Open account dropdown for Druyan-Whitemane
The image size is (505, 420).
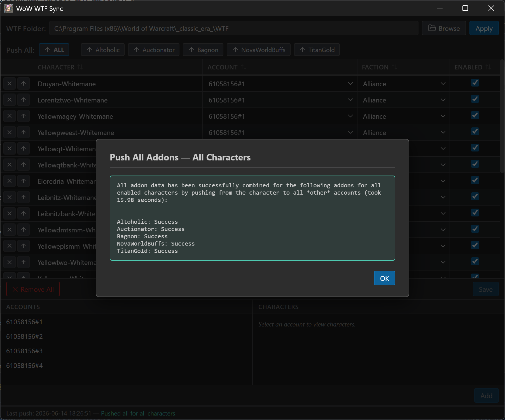[280, 84]
